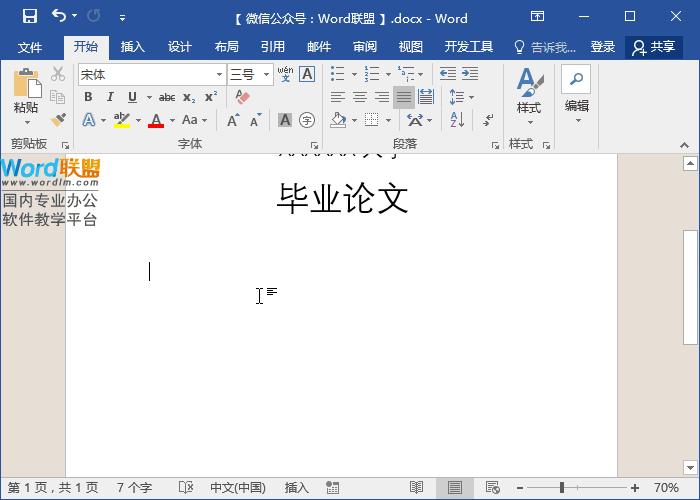This screenshot has height=500, width=700.
Task: Click the Decrease Indent icon
Action: pyautogui.click(x=448, y=74)
